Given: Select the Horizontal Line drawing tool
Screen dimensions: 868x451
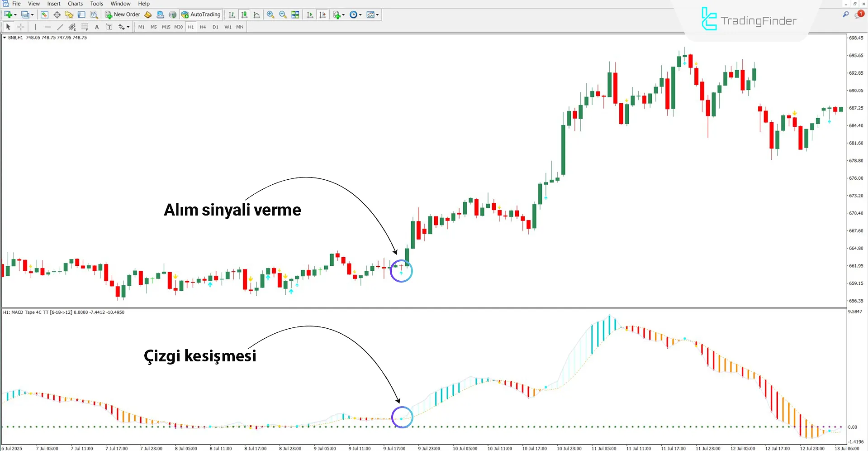Looking at the screenshot, I should (x=48, y=27).
